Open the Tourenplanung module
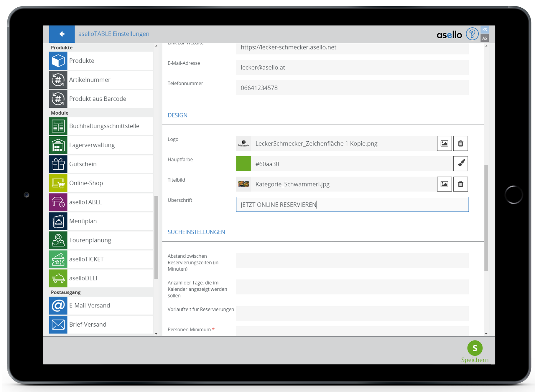Image resolution: width=535 pixels, height=392 pixels. tap(101, 240)
